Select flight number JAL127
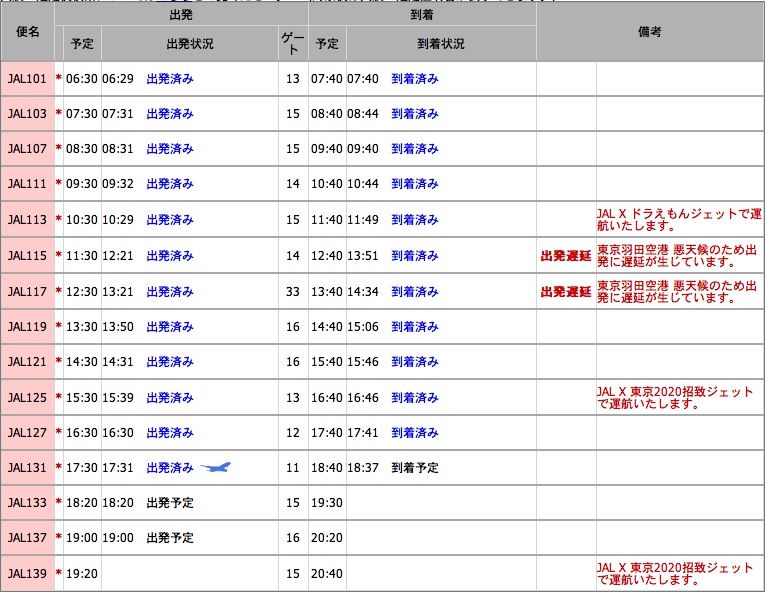This screenshot has width=767, height=592. click(27, 433)
